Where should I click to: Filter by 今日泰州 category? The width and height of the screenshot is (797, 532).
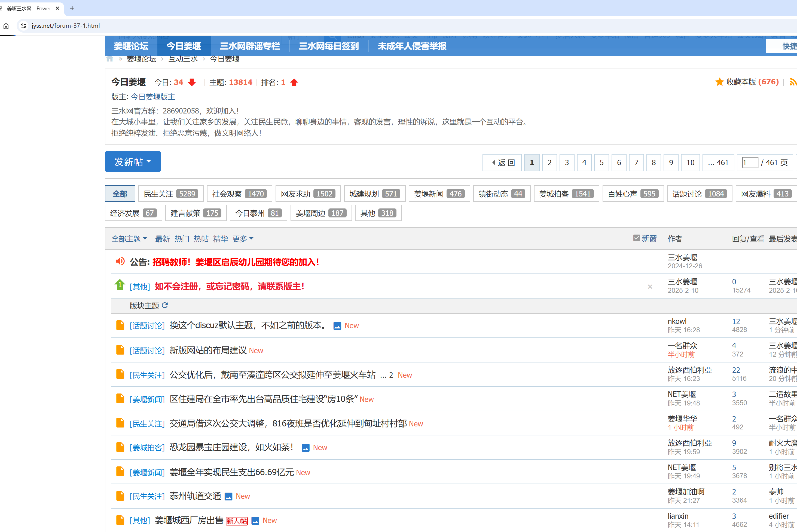point(258,213)
